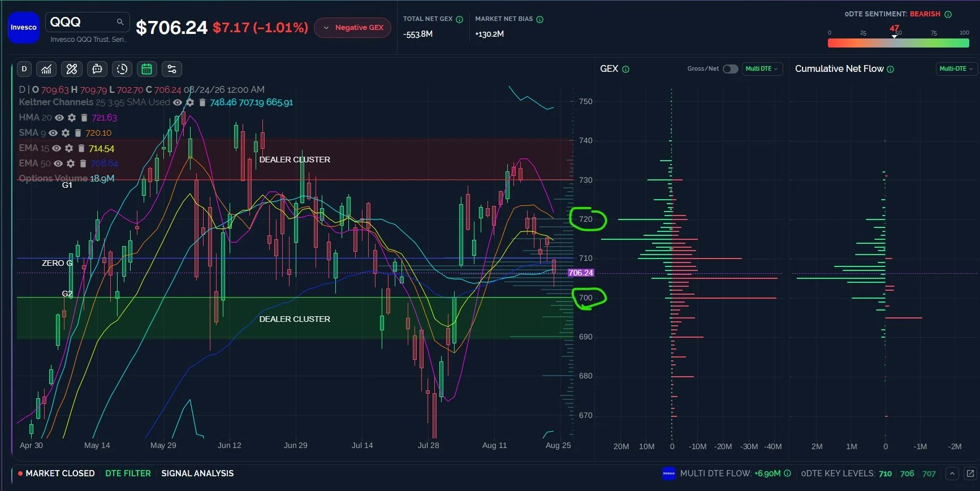Click the MULTI DTE FLOW +6.90M value

768,473
